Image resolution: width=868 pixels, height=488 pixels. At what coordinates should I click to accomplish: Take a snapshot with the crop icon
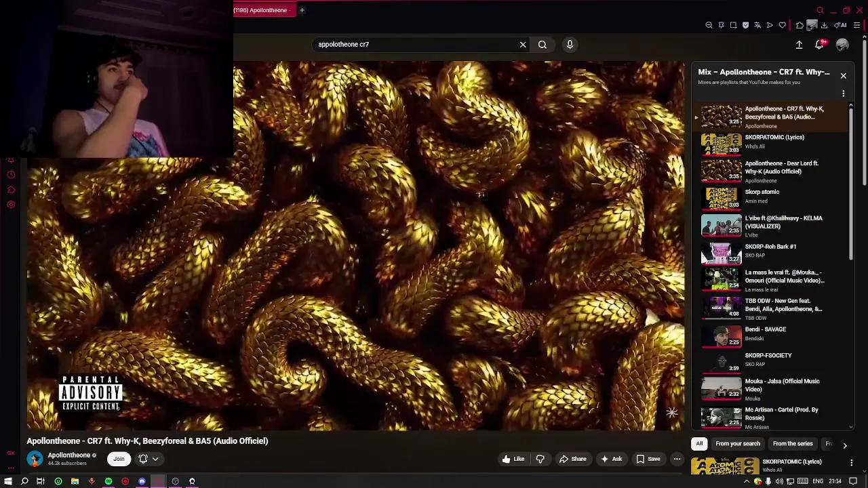[733, 25]
